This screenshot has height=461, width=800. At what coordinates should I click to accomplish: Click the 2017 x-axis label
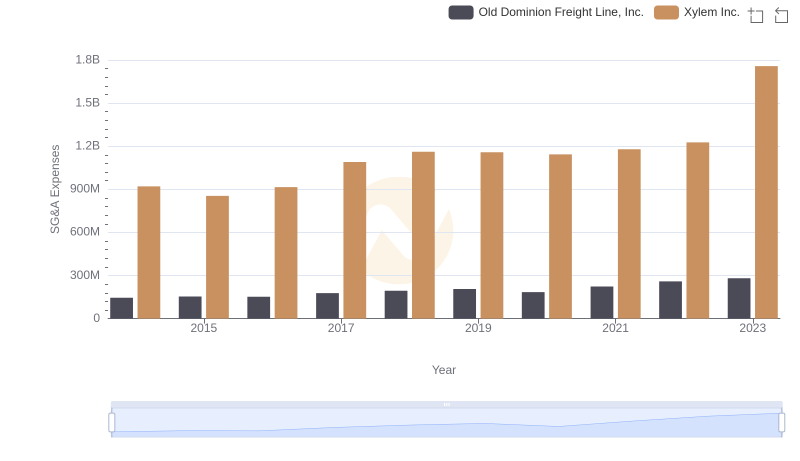tap(341, 328)
